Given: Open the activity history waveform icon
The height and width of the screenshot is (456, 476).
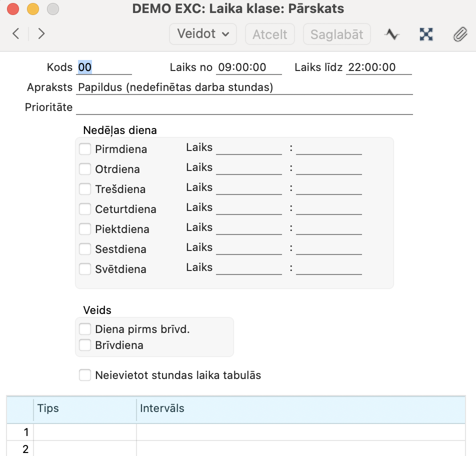Looking at the screenshot, I should click(x=392, y=34).
